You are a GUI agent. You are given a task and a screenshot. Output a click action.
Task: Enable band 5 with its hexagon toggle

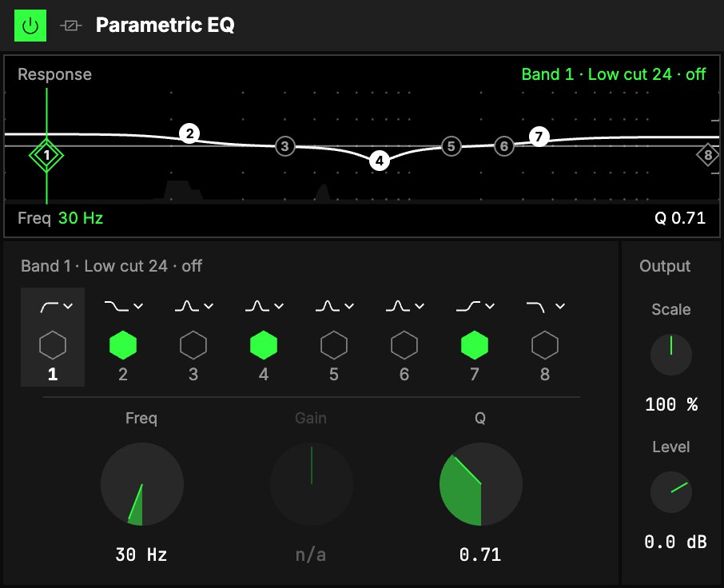tap(334, 345)
